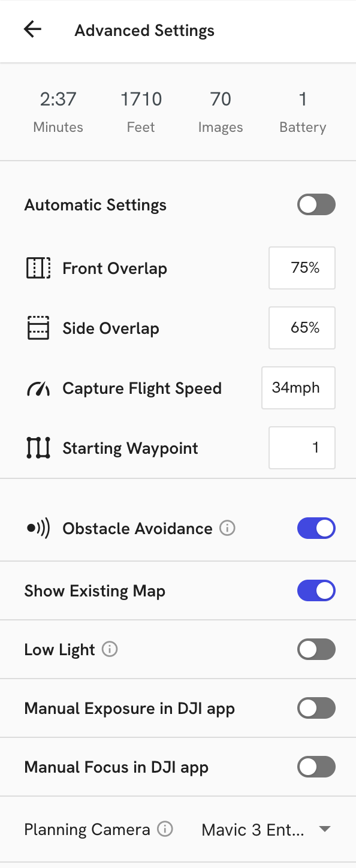The height and width of the screenshot is (868, 356).
Task: Enable the Automatic Settings toggle
Action: point(316,205)
